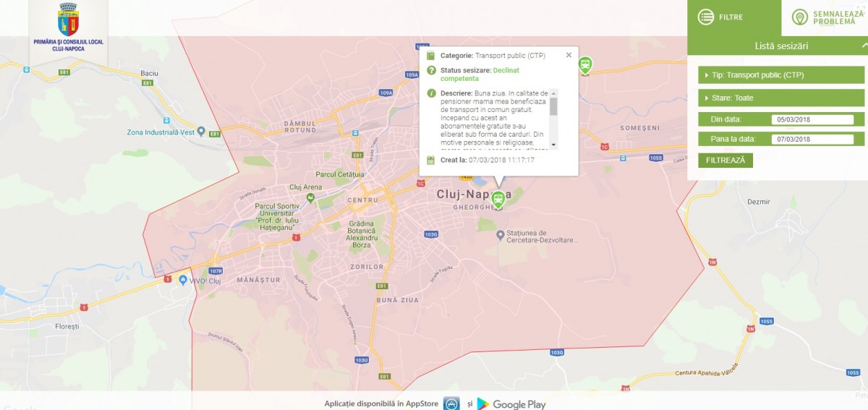Click the Declinat competenta status text

click(x=480, y=74)
